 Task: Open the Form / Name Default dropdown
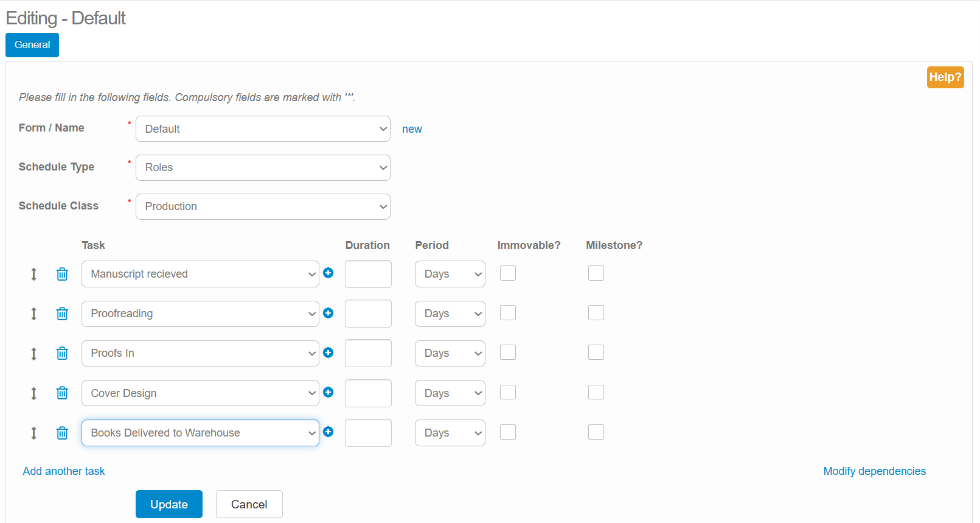[x=263, y=129]
